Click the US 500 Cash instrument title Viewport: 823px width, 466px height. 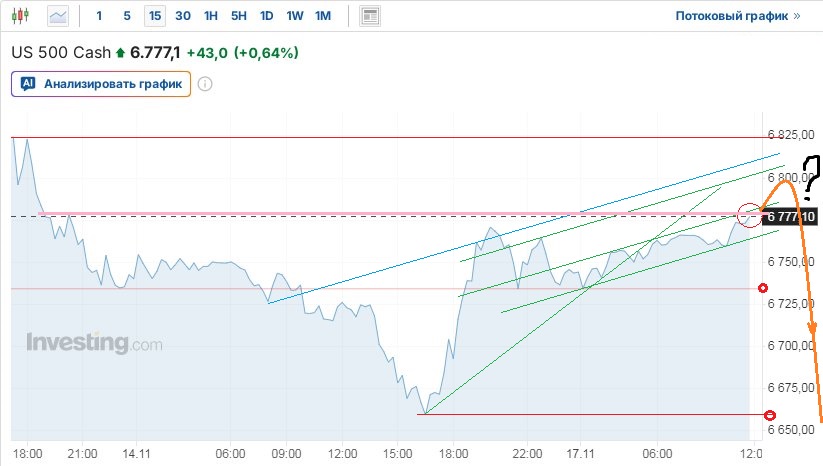[60, 52]
